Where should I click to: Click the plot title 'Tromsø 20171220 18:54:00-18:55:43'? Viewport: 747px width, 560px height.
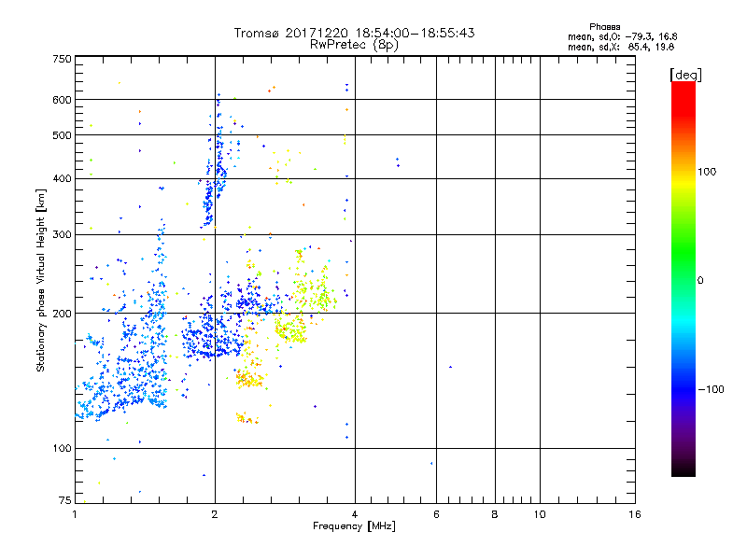tap(354, 33)
